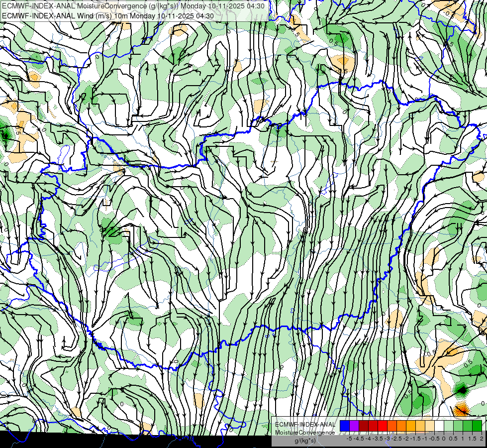The height and width of the screenshot is (448, 487).
Task: Click the -2.5 tick label on the colorbar
Action: 396,439
